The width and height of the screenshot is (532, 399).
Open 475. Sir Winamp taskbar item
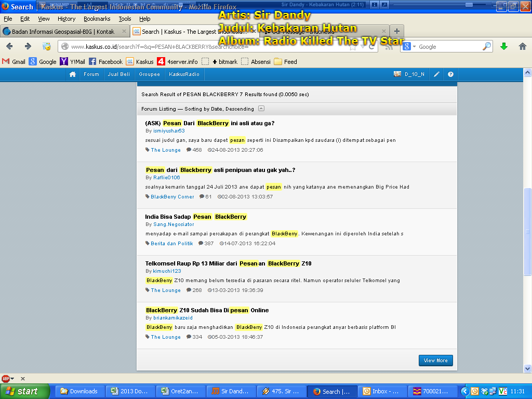(281, 391)
